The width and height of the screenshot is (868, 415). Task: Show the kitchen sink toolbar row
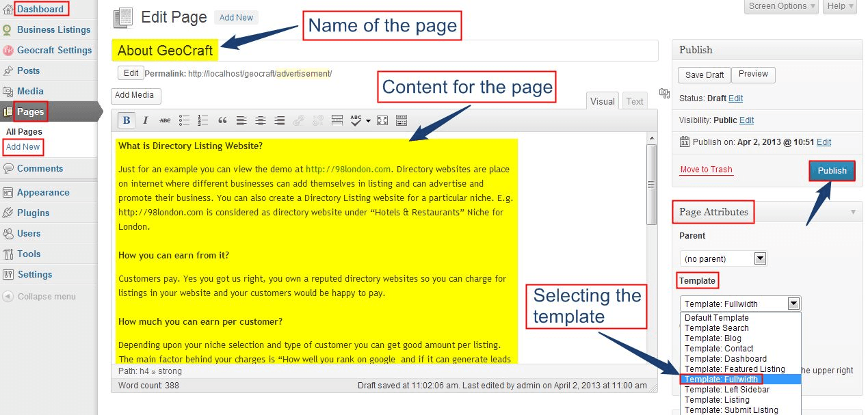402,120
